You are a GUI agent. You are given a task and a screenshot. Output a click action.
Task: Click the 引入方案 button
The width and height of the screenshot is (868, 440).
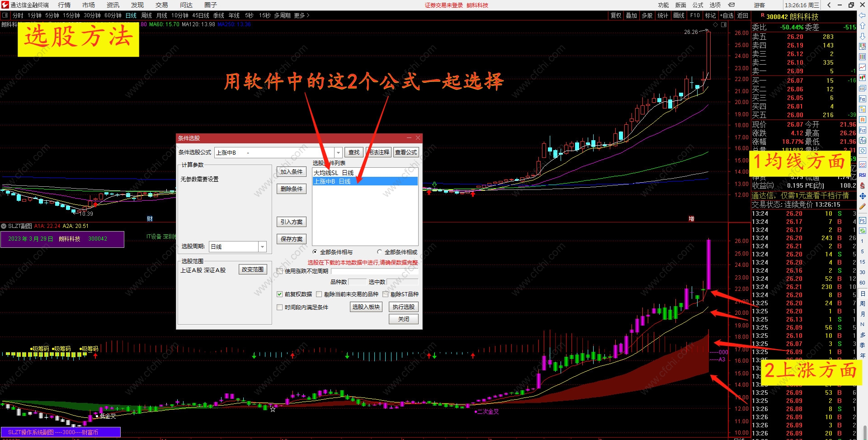point(292,222)
